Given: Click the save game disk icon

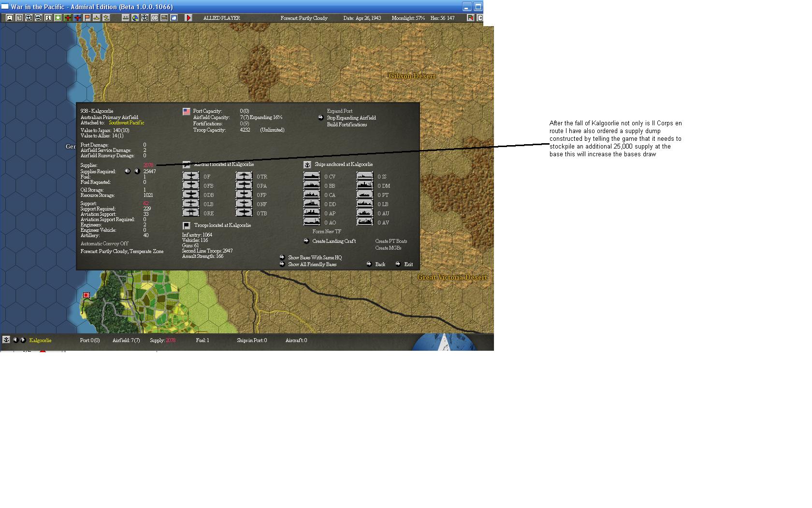Looking at the screenshot, I should (10, 18).
